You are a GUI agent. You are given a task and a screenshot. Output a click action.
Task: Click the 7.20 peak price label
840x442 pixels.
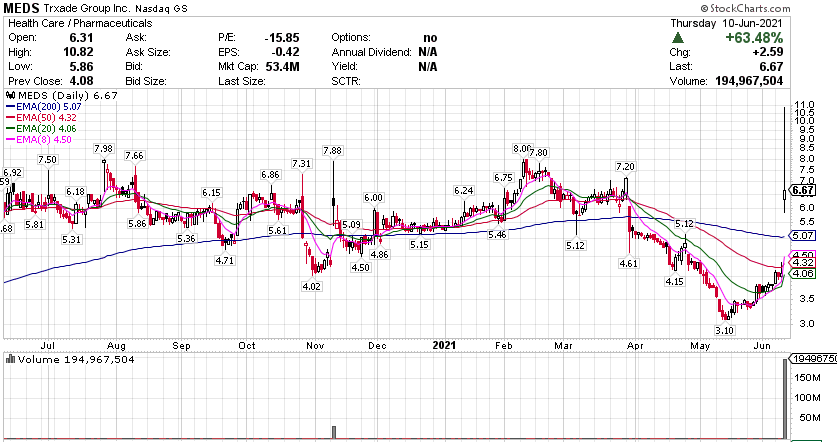click(x=625, y=167)
